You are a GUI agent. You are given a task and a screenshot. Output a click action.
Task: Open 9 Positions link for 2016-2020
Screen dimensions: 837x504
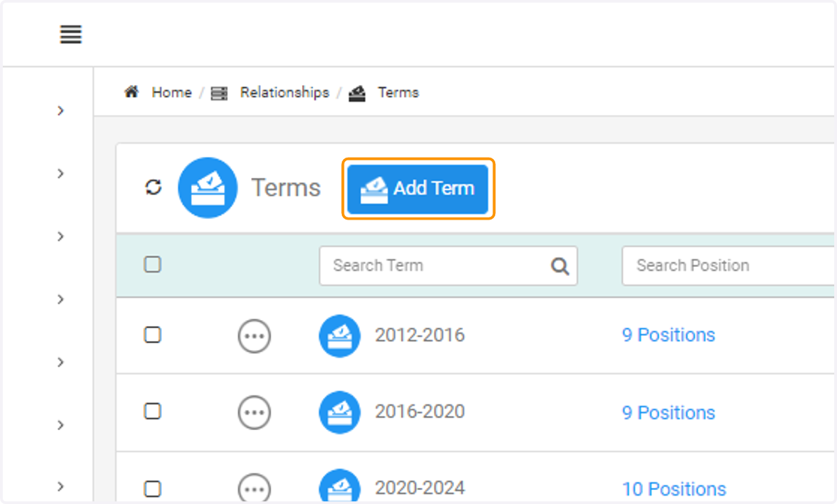tap(668, 413)
